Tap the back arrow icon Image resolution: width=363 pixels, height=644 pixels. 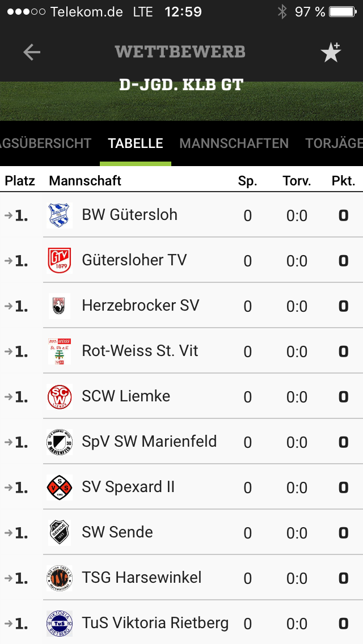(32, 52)
